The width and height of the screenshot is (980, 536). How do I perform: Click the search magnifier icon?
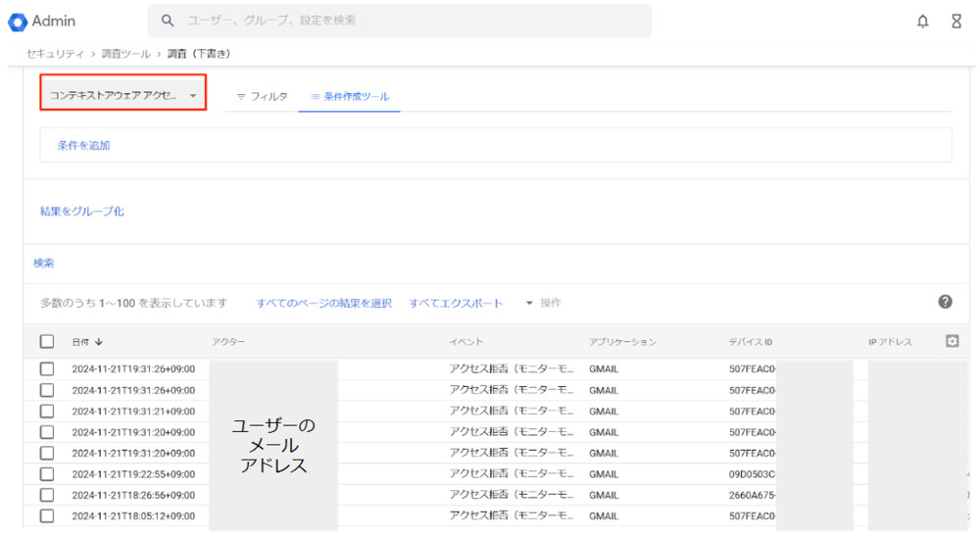coord(168,21)
